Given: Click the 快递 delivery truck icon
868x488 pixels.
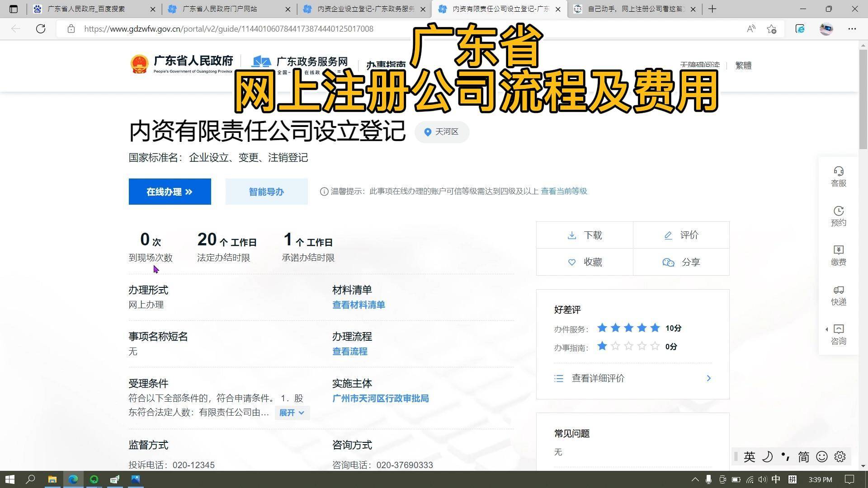Looking at the screenshot, I should pyautogui.click(x=839, y=290).
